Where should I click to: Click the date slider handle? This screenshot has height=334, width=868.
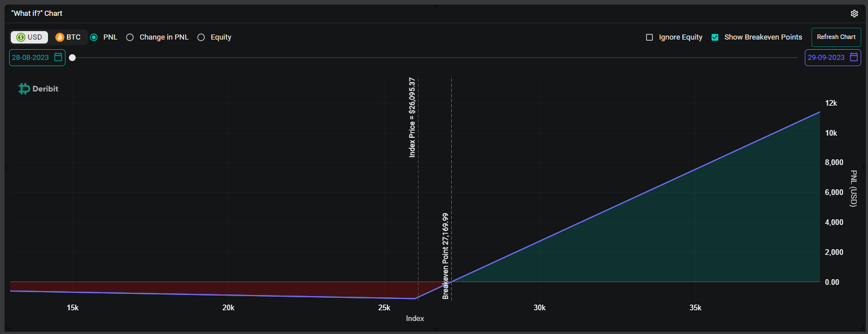pos(72,58)
